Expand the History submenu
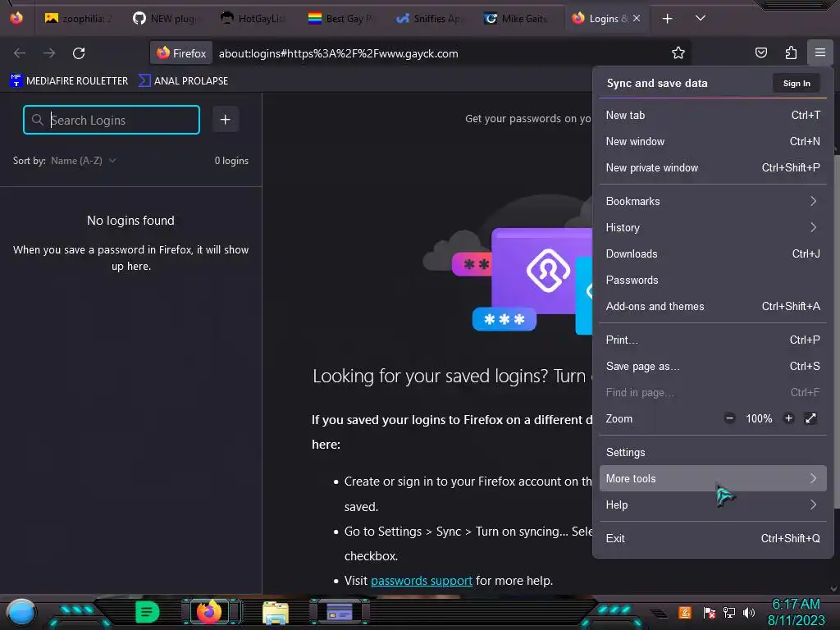 [x=713, y=228]
